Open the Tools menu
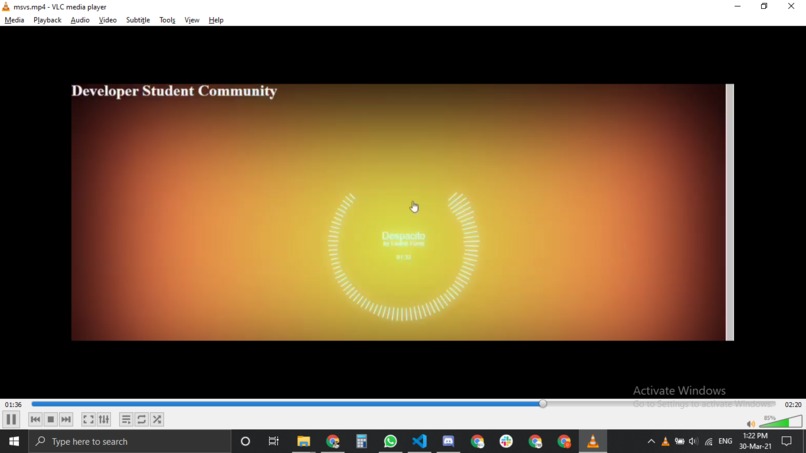Image resolution: width=806 pixels, height=453 pixels. (167, 20)
